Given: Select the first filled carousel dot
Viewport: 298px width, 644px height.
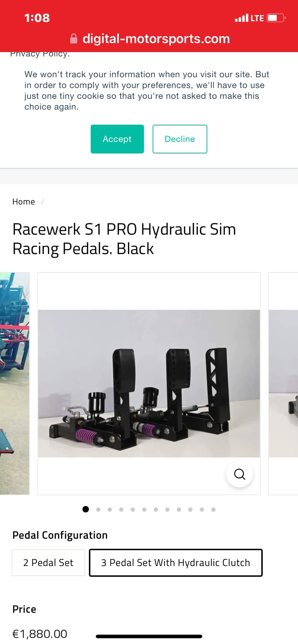Looking at the screenshot, I should (x=86, y=509).
